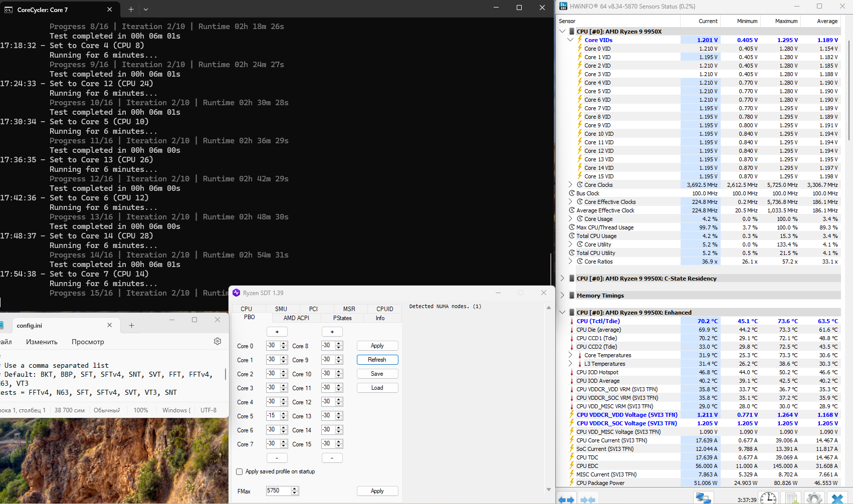Open HWiNFO remote network monitors icon
This screenshot has width=853, height=504.
[703, 498]
